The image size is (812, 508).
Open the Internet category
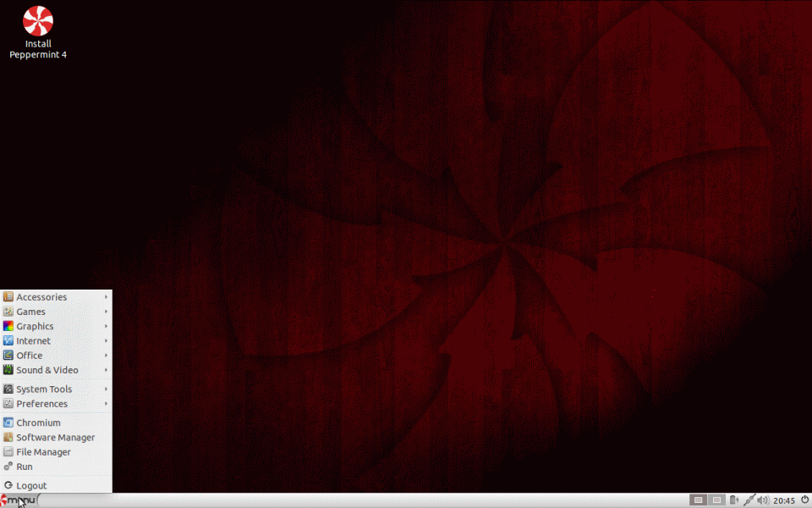click(x=56, y=340)
